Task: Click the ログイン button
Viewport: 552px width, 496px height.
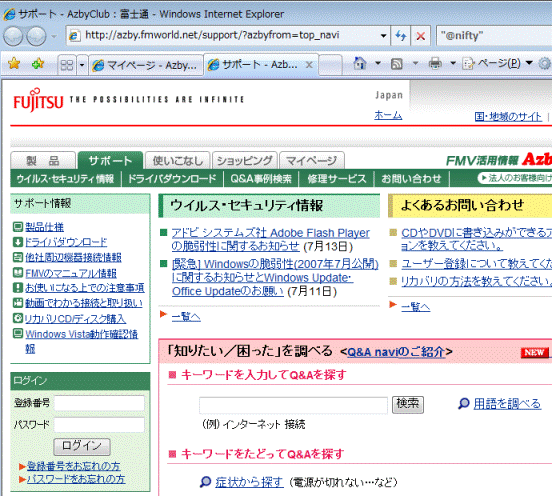Action: (x=82, y=447)
